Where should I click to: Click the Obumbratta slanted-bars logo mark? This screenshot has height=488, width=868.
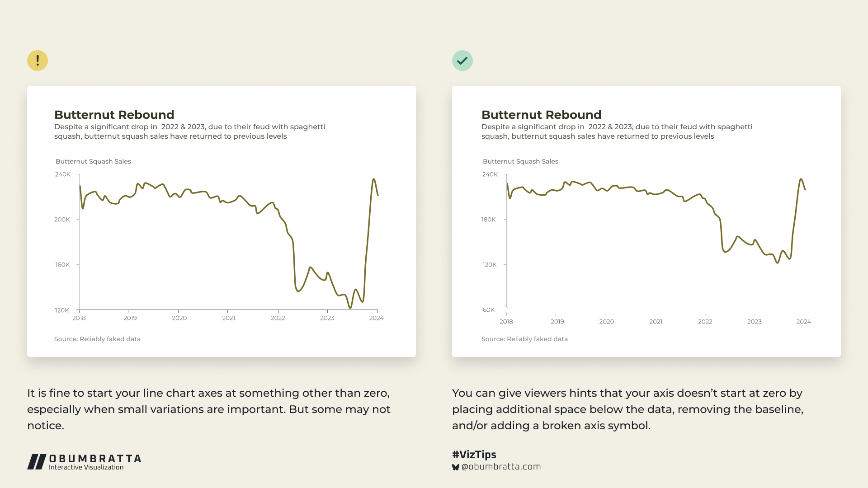(x=37, y=462)
